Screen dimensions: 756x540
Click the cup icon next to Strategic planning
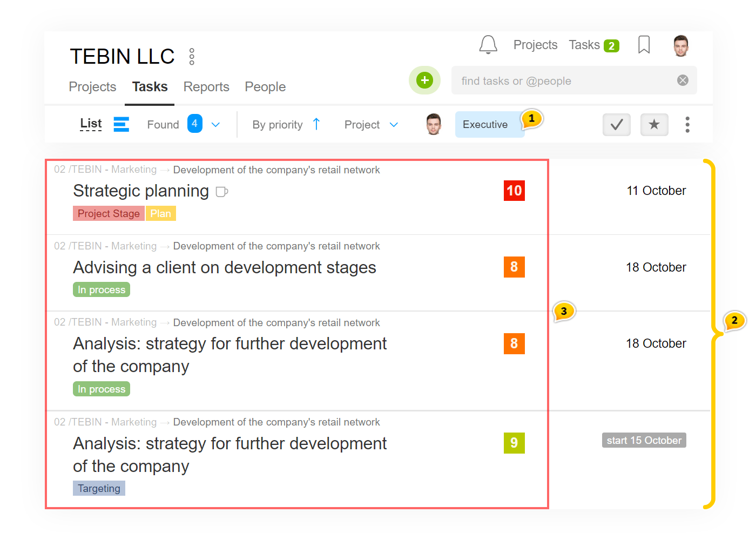(x=222, y=192)
